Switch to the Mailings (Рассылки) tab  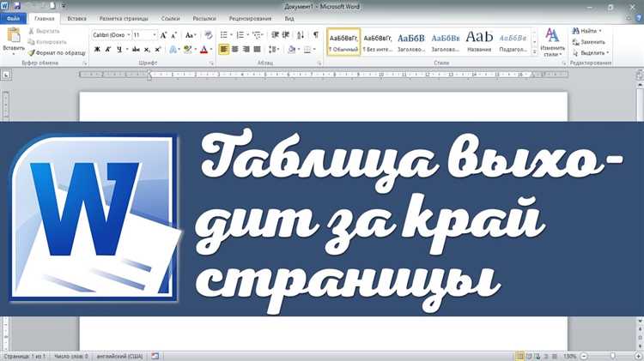pos(204,19)
